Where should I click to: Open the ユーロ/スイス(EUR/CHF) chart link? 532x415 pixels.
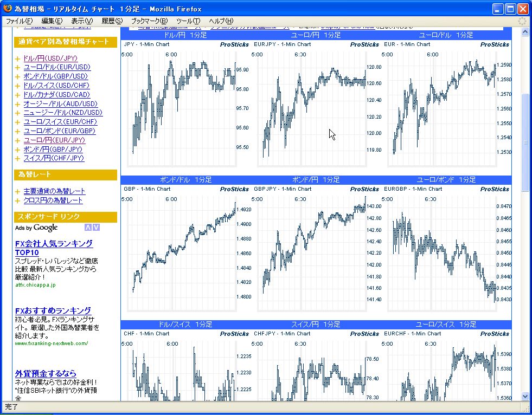click(x=60, y=122)
